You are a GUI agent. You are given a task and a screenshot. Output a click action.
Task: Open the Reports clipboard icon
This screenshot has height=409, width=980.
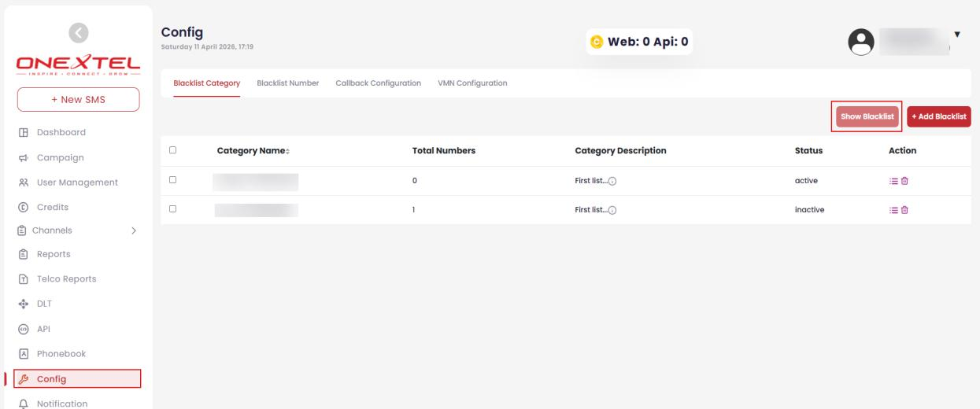(x=23, y=254)
